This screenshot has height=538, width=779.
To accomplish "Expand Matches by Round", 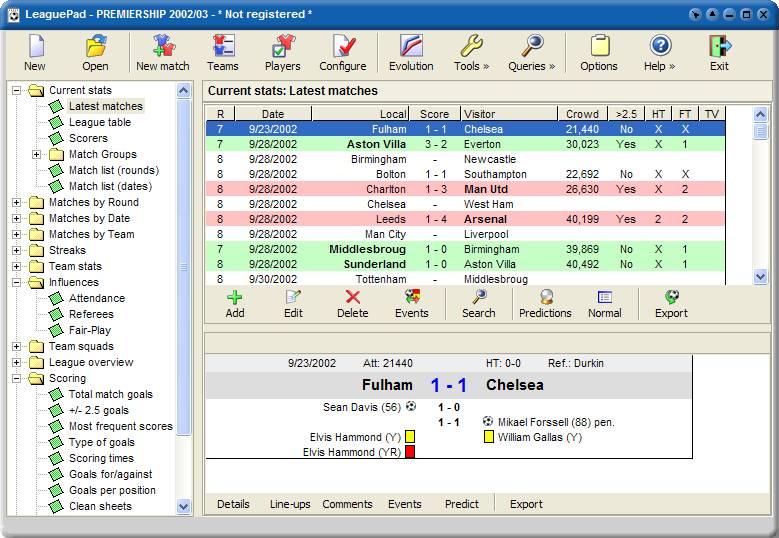I will click(16, 202).
